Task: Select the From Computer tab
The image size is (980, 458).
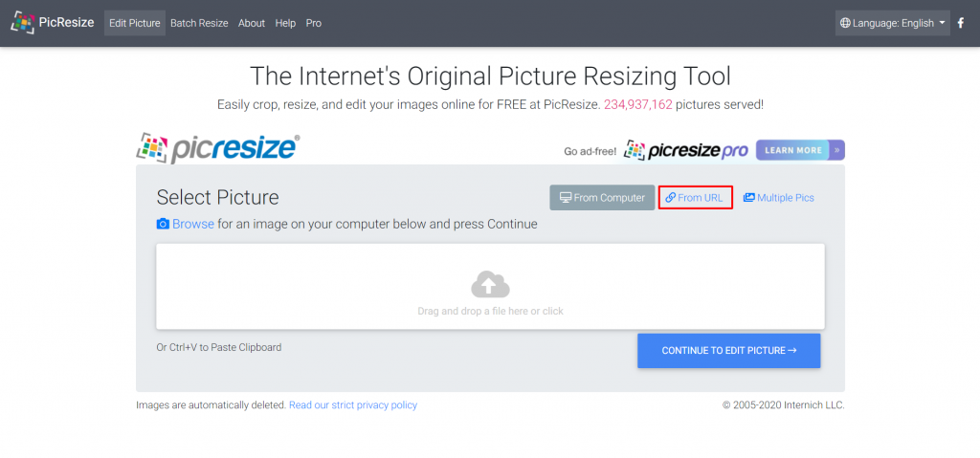Action: tap(602, 198)
